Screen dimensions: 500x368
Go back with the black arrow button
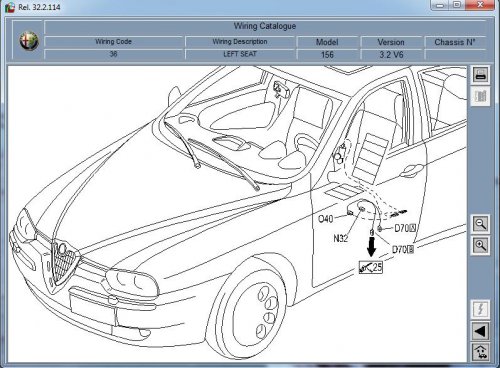[480, 331]
